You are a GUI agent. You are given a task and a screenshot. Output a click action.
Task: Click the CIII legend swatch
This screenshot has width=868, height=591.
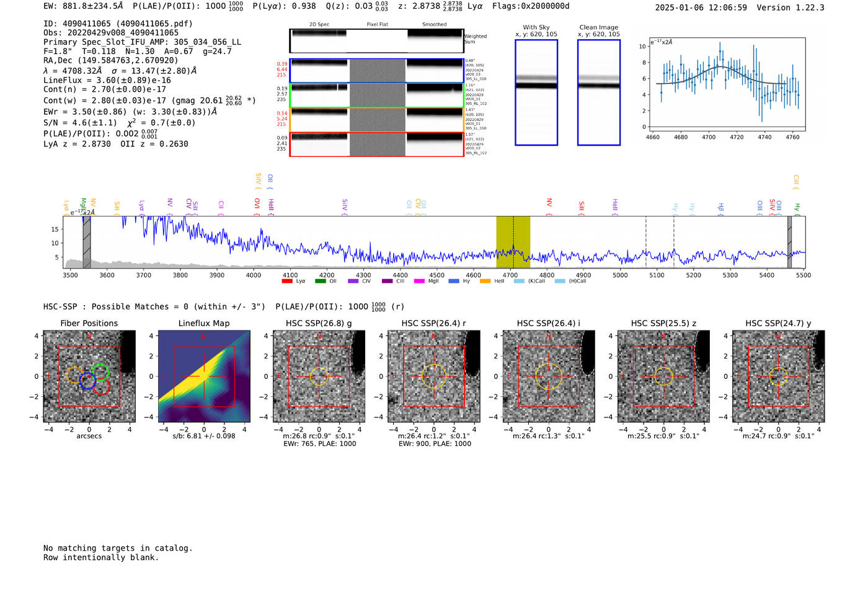(387, 282)
